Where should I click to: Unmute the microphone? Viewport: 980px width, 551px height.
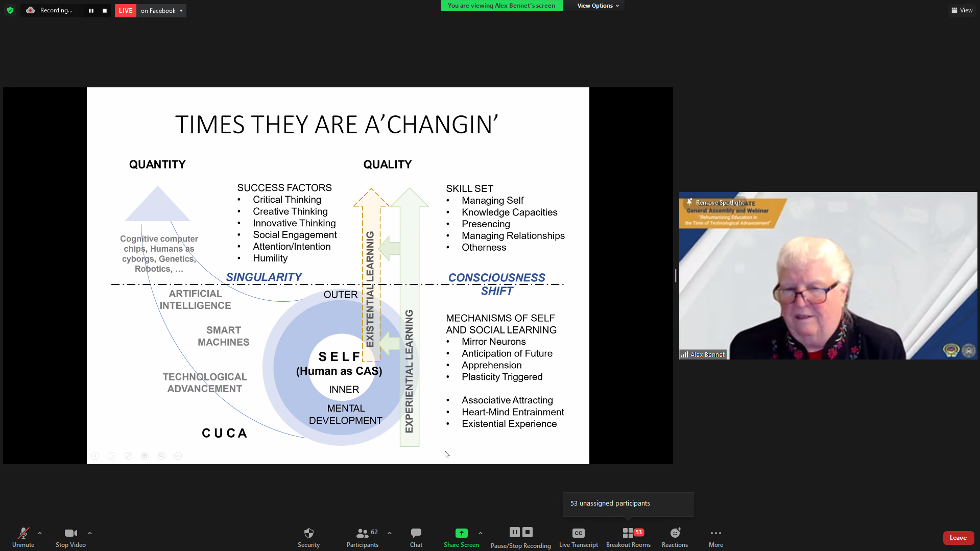point(23,537)
